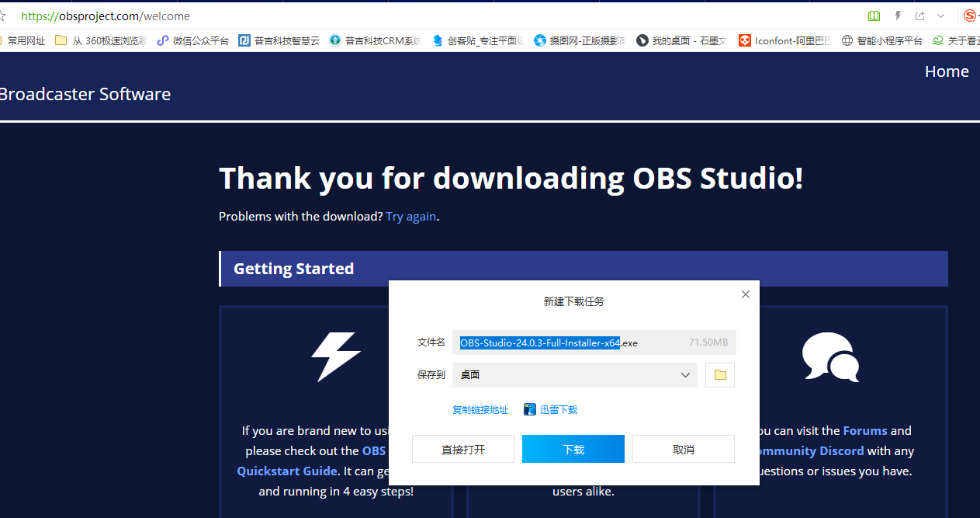The width and height of the screenshot is (980, 518).
Task: Expand the 保存到 桌面 location dropdown
Action: (x=575, y=375)
